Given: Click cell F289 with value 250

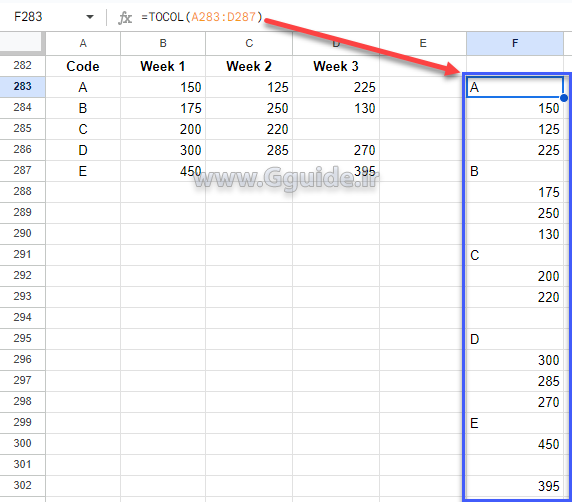Looking at the screenshot, I should tap(515, 213).
